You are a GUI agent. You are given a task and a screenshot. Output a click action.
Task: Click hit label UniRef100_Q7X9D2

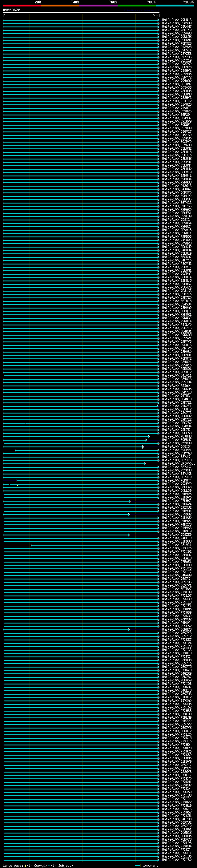click(177, 514)
